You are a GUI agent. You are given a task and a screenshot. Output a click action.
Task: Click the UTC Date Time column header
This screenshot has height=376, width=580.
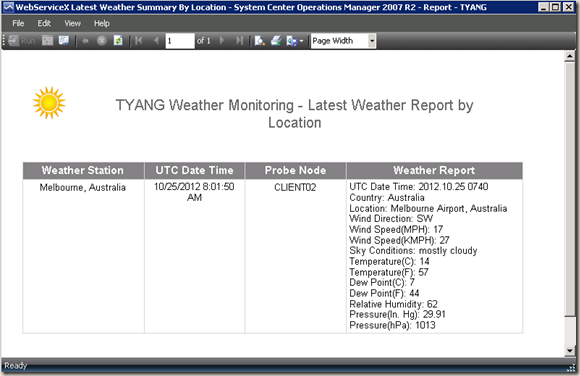[x=195, y=170]
